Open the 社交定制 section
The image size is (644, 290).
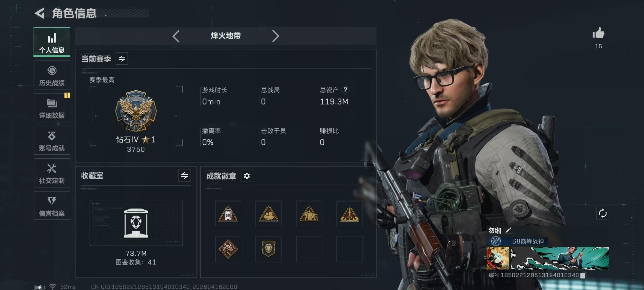click(52, 173)
